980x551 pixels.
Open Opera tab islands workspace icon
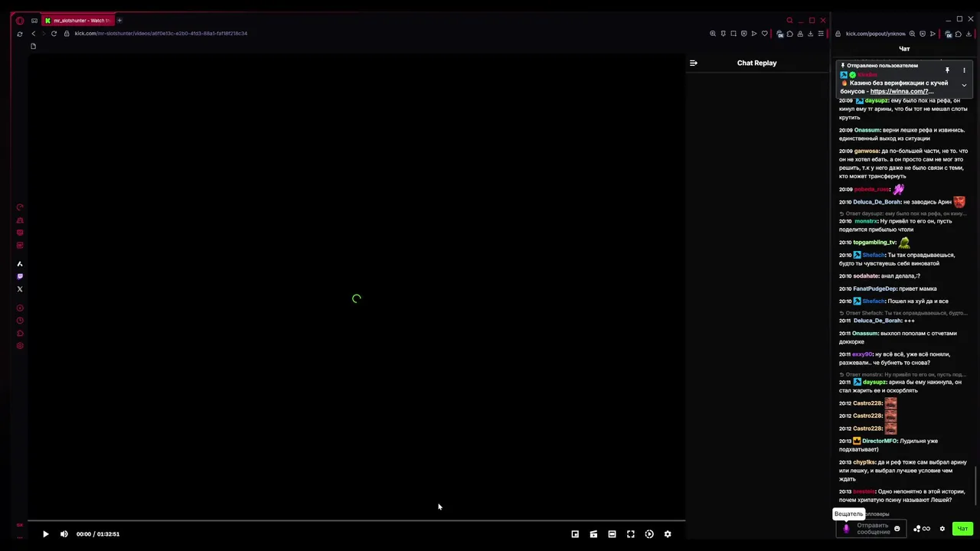(34, 21)
